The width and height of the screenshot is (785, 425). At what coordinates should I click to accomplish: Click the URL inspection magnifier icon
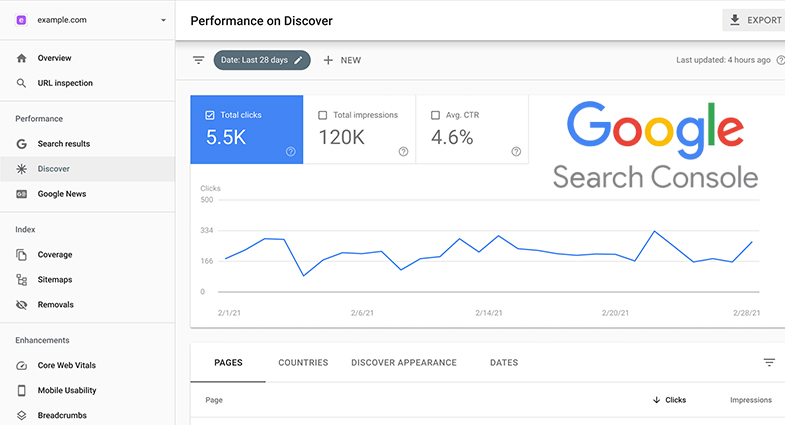(x=22, y=83)
